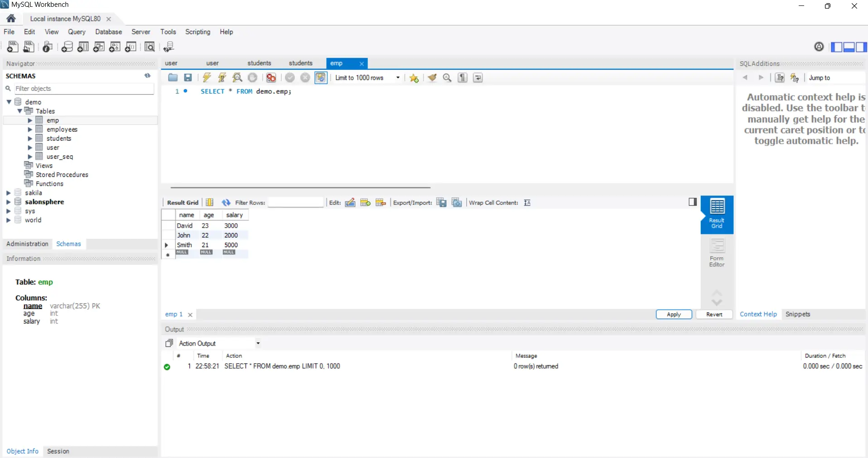The width and height of the screenshot is (868, 458).
Task: Click the Apply button below the result grid
Action: pyautogui.click(x=673, y=314)
